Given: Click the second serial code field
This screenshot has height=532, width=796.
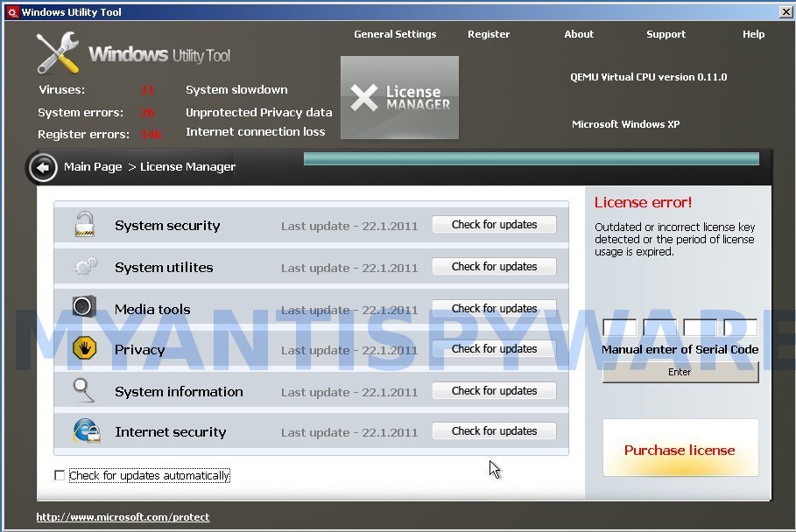Looking at the screenshot, I should 659,327.
